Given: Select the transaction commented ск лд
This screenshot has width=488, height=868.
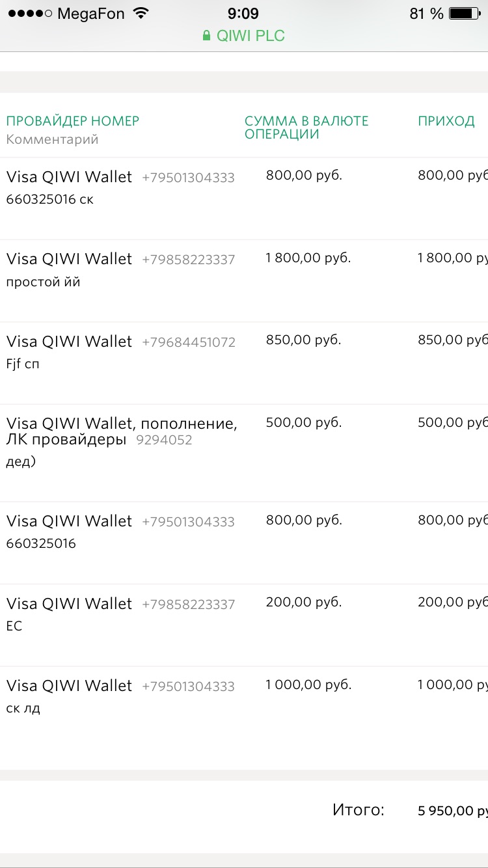Looking at the screenshot, I should pyautogui.click(x=23, y=709).
